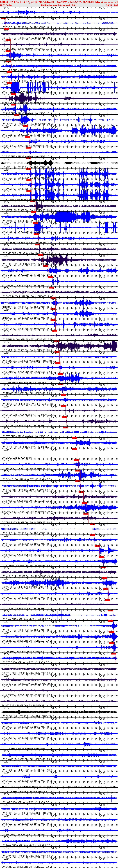Click the red pick marker on UW MDW trace

[x=81, y=492]
